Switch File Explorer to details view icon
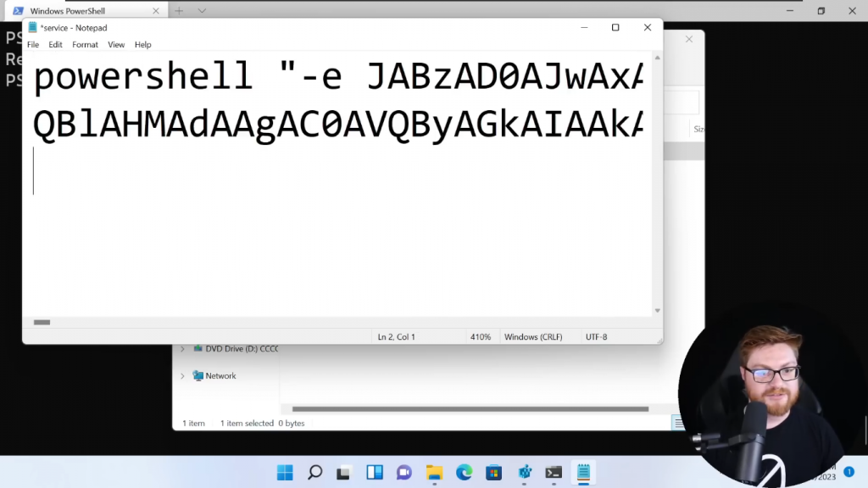 click(x=678, y=424)
